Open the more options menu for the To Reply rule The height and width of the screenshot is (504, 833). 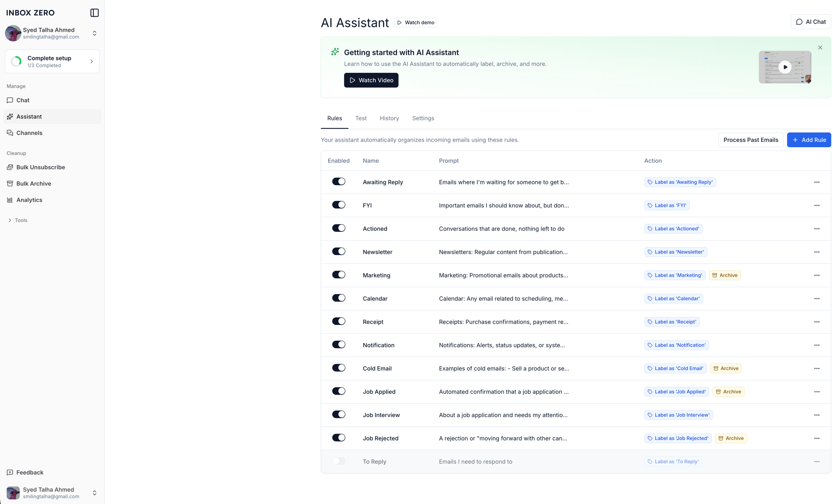pos(817,462)
